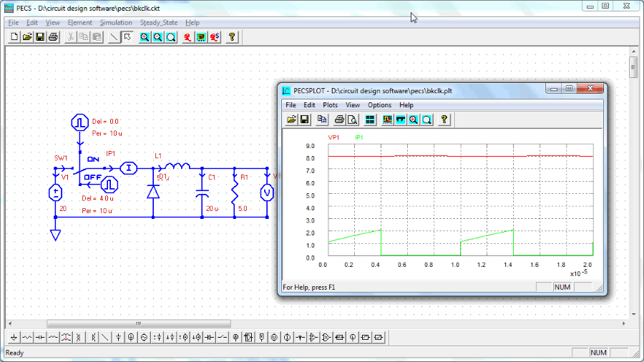Screen dimensions: 644x362
Task: Click PECSPLOT help question mark icon
Action: pyautogui.click(x=444, y=119)
